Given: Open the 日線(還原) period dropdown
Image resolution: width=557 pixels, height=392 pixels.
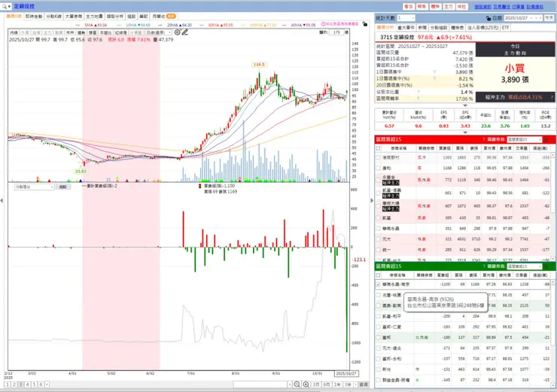Looking at the screenshot, I should click(x=158, y=32).
